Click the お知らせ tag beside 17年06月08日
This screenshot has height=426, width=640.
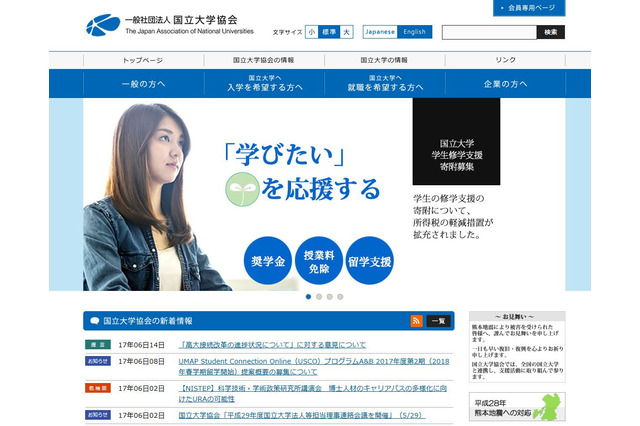click(98, 361)
